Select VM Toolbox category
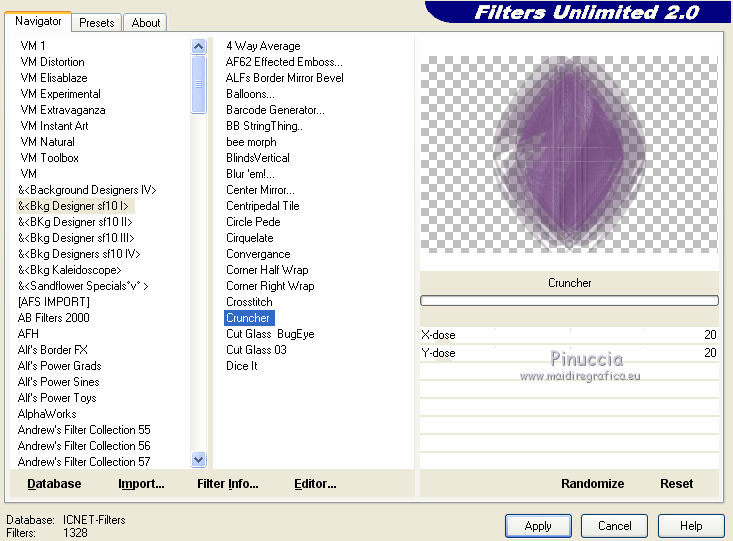The width and height of the screenshot is (733, 541). tap(50, 158)
